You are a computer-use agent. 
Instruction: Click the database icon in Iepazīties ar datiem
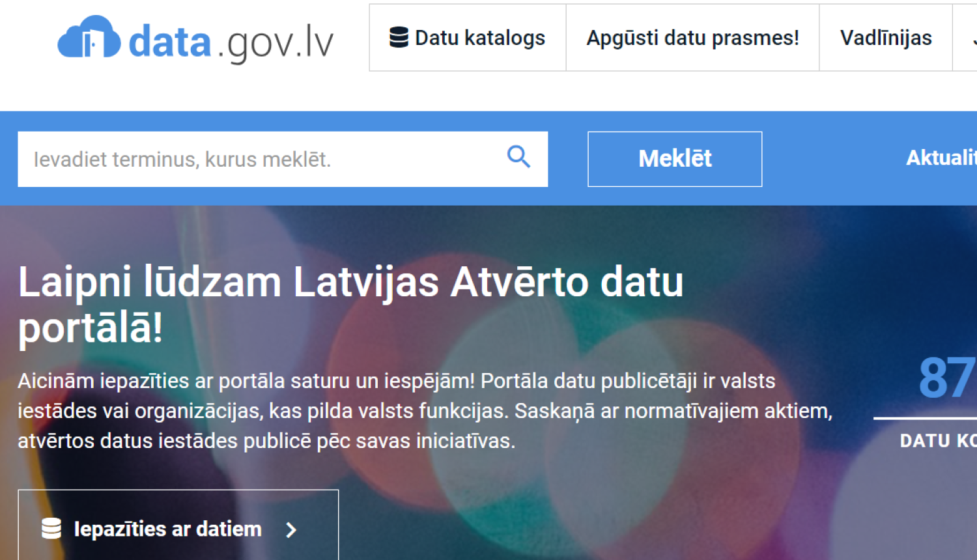pyautogui.click(x=51, y=529)
